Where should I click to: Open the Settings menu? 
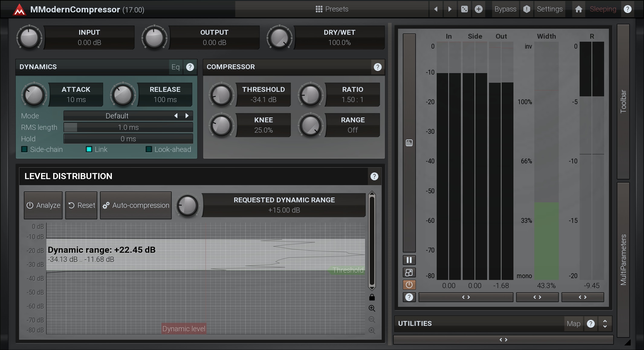tap(549, 9)
